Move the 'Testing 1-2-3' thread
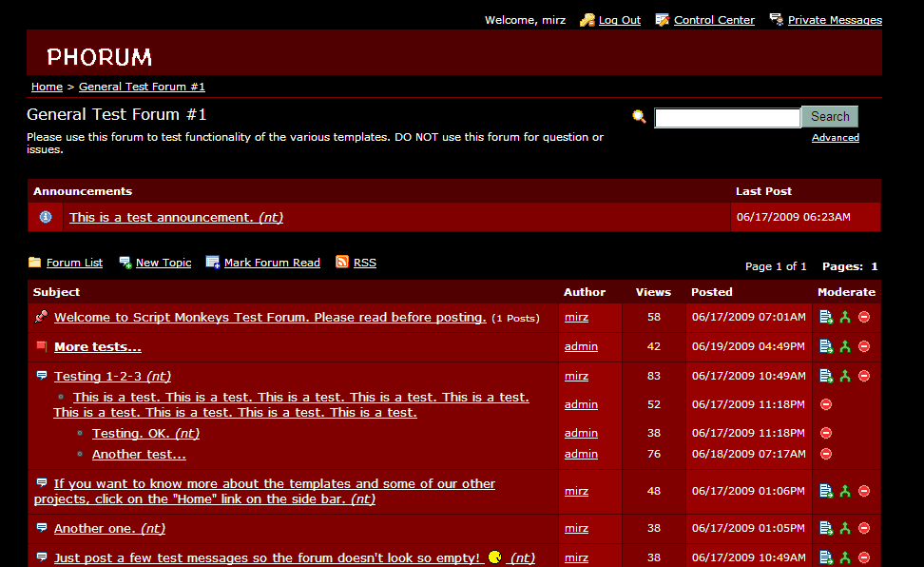924x567 pixels. click(826, 376)
